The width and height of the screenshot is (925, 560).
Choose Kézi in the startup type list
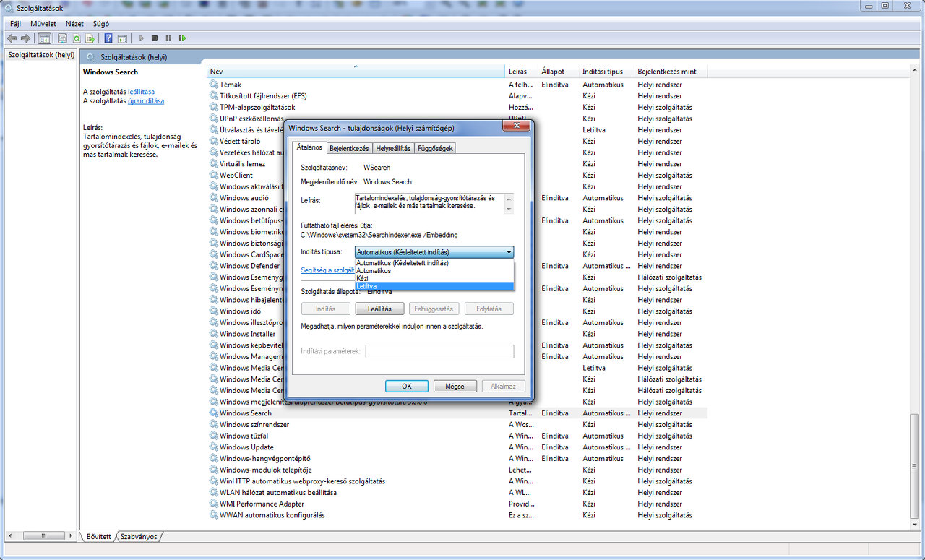(x=434, y=279)
